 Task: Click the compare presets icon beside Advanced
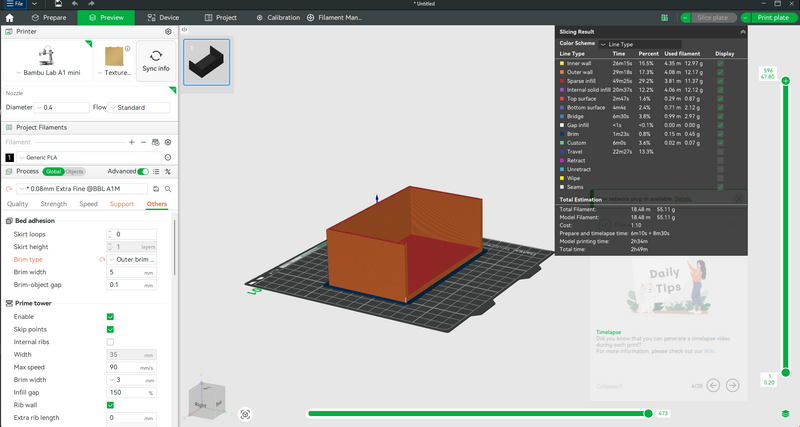168,171
